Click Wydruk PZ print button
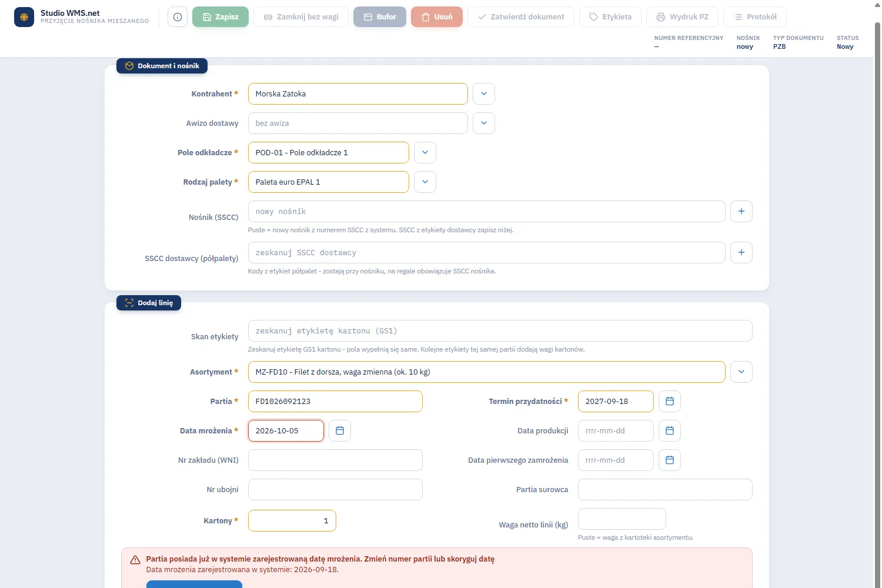The width and height of the screenshot is (882, 588). (x=682, y=17)
